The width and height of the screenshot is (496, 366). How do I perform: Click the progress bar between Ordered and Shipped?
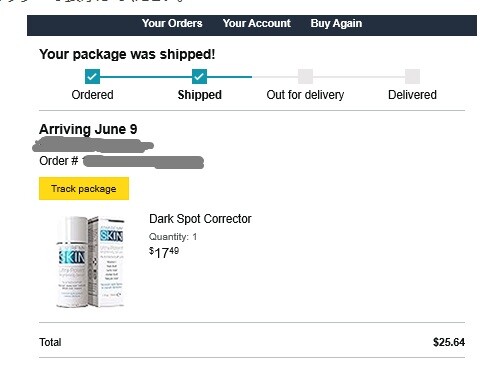click(x=146, y=77)
